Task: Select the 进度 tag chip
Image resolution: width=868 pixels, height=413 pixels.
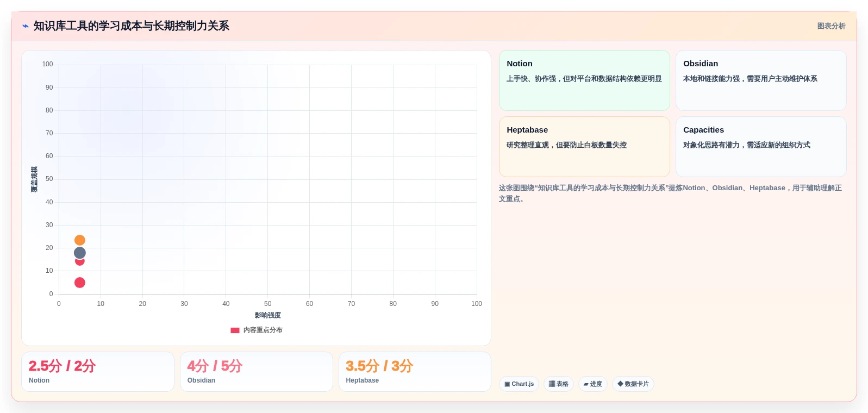Action: (593, 384)
